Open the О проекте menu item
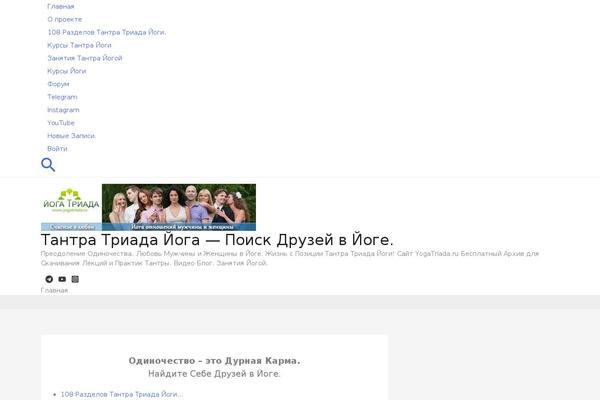 point(65,19)
